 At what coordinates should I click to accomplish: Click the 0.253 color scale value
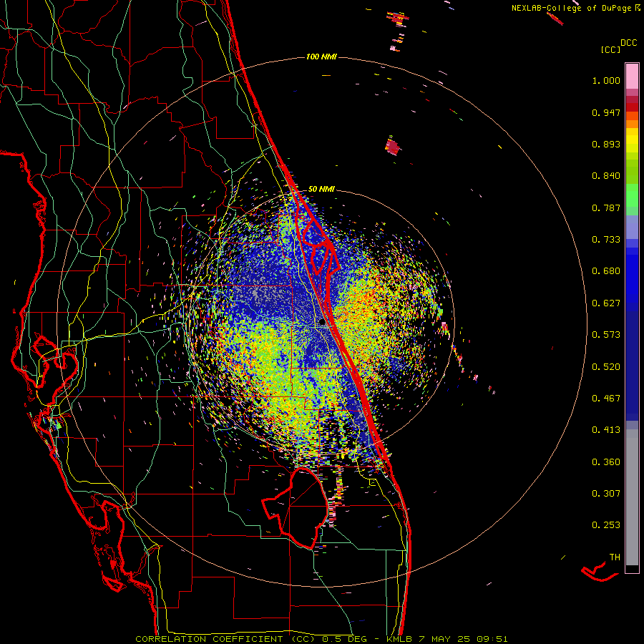(x=606, y=525)
